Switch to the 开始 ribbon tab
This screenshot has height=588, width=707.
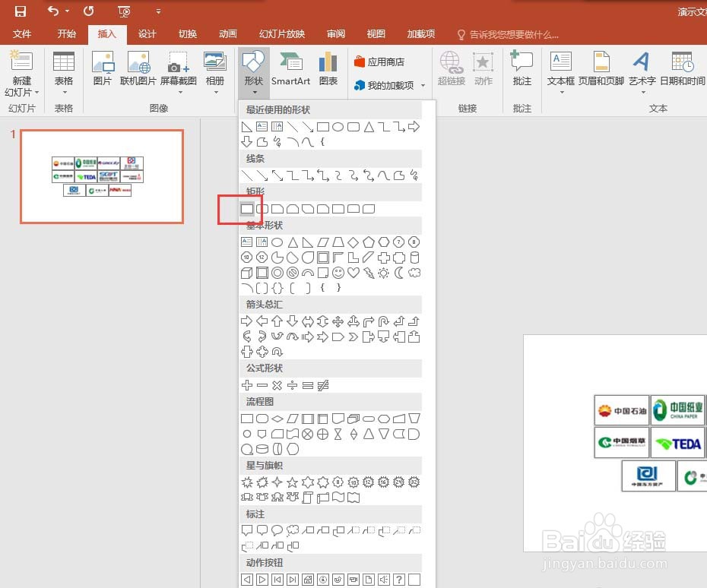66,34
